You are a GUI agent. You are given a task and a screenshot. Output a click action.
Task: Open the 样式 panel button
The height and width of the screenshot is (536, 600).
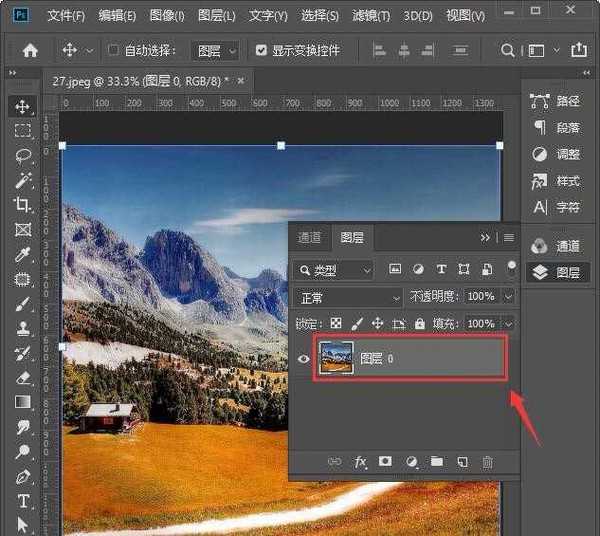tap(557, 181)
